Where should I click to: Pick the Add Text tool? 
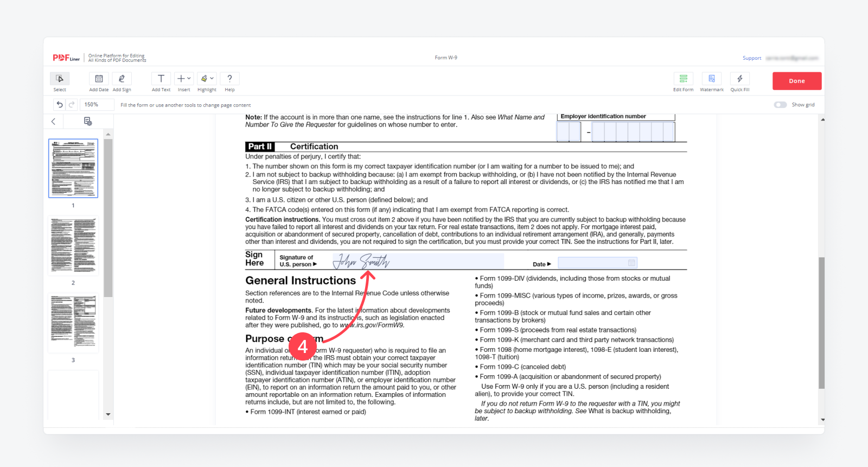[161, 79]
